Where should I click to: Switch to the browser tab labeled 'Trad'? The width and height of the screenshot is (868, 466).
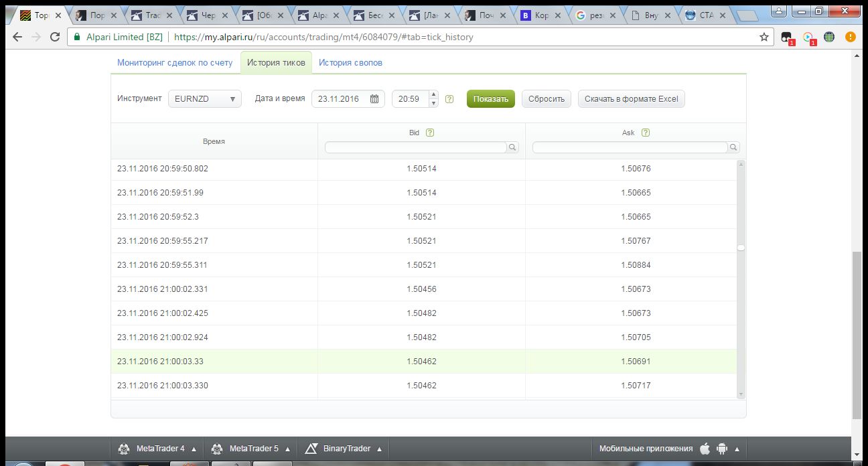coord(152,15)
